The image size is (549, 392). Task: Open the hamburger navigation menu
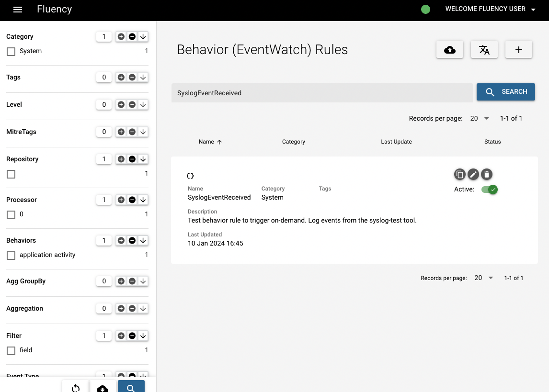click(18, 10)
